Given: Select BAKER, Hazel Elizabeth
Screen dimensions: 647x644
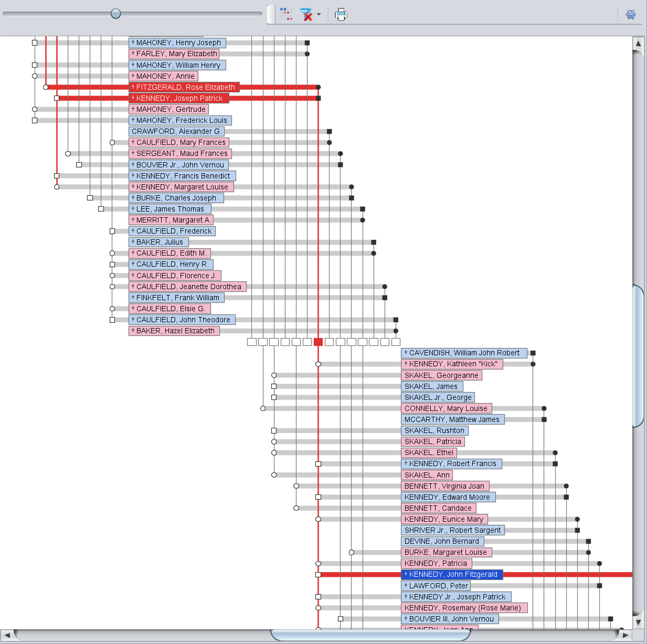Looking at the screenshot, I should (174, 331).
